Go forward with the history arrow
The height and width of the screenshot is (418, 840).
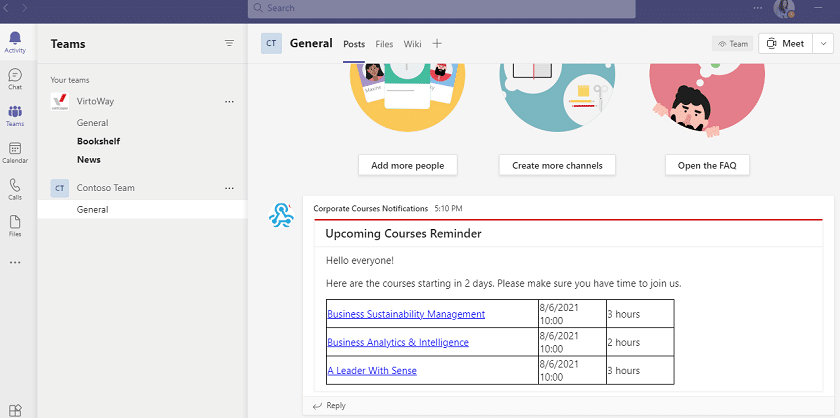pos(25,8)
